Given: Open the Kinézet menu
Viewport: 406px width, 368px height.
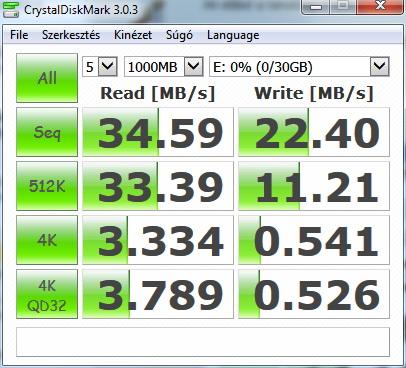Looking at the screenshot, I should click(x=133, y=35).
